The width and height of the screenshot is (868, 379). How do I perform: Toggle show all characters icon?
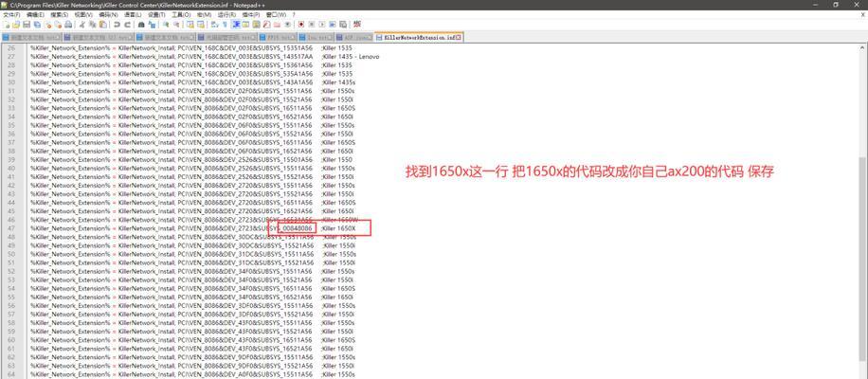225,25
